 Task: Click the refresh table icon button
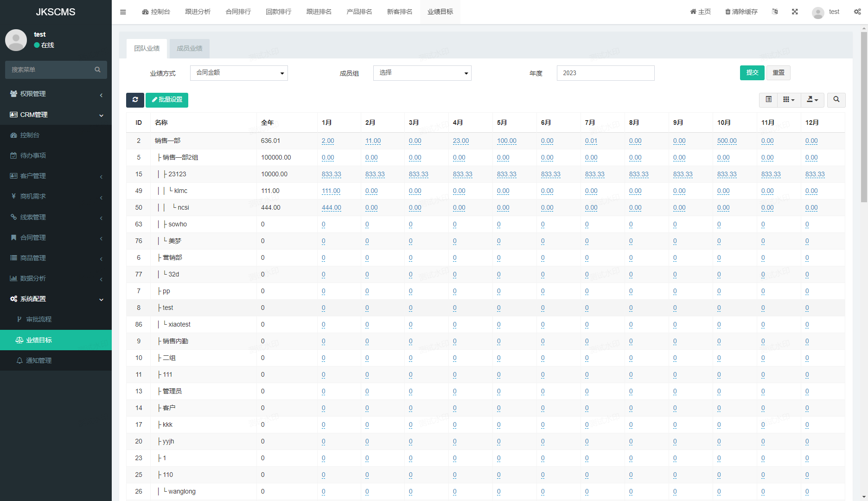click(135, 100)
